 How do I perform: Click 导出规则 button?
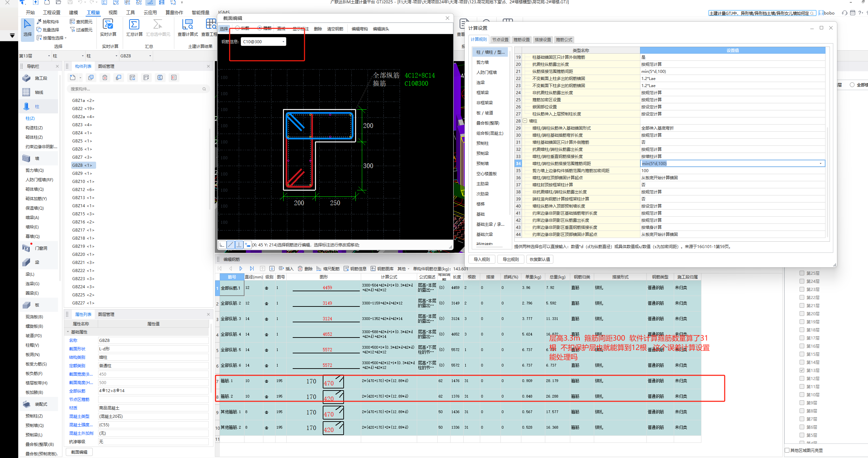511,259
